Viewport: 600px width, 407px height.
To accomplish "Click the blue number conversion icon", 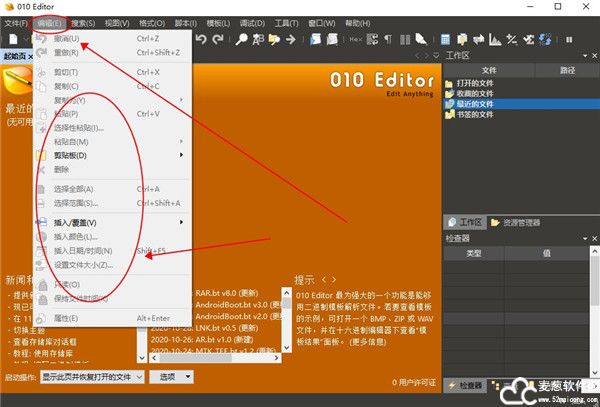I will [545, 39].
